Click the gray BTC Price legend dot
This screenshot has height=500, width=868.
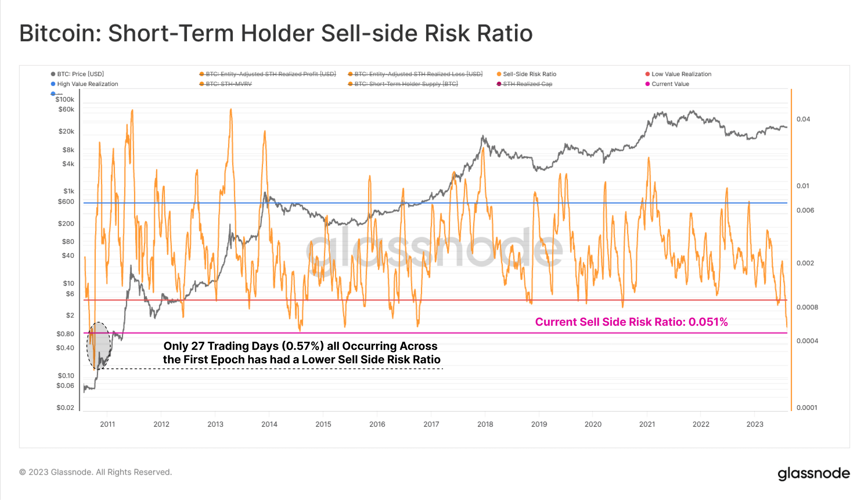click(x=53, y=74)
